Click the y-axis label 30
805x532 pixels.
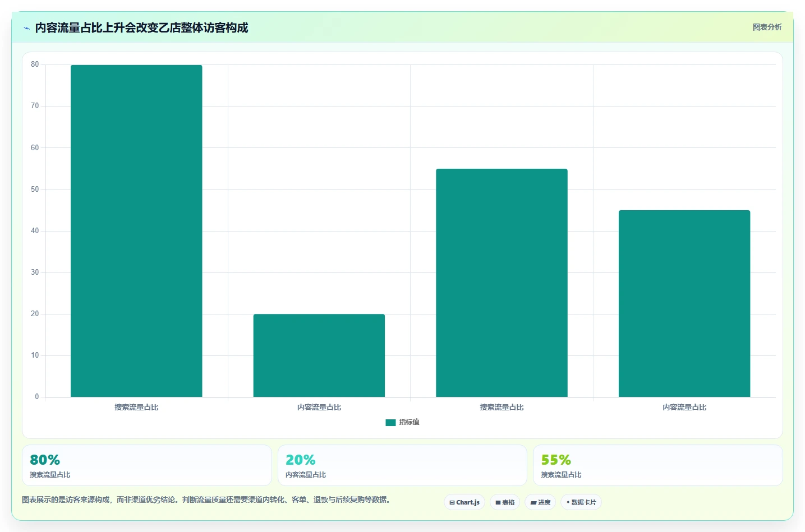point(35,272)
